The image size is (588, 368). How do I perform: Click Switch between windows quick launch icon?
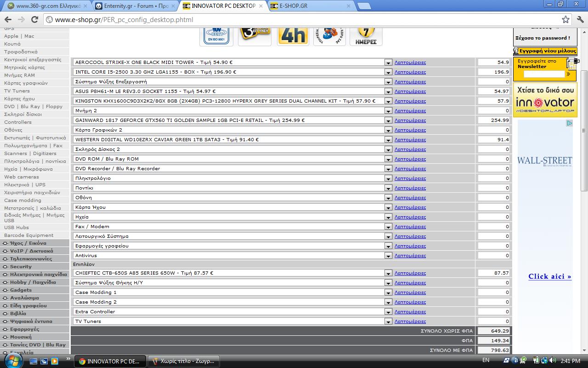[x=44, y=361]
